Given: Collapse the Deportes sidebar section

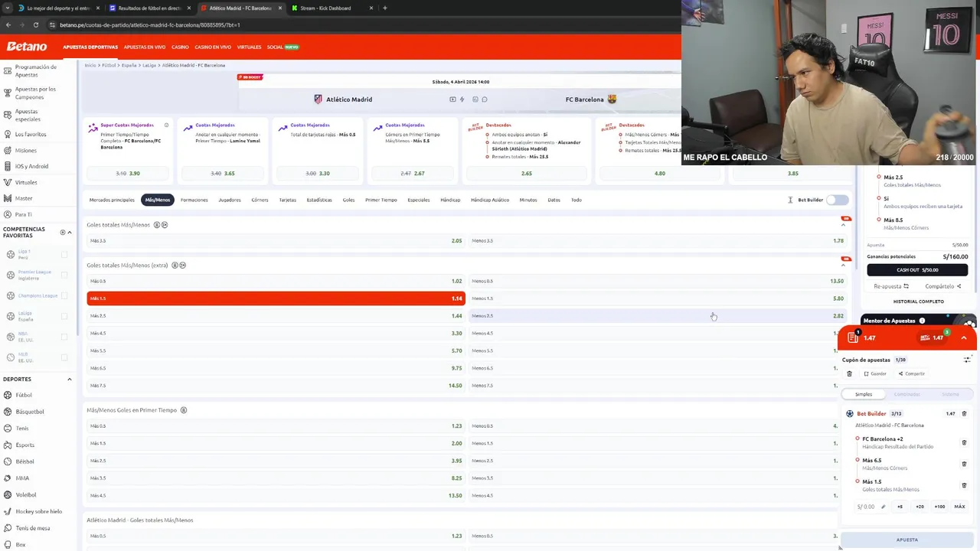Looking at the screenshot, I should pyautogui.click(x=70, y=380).
